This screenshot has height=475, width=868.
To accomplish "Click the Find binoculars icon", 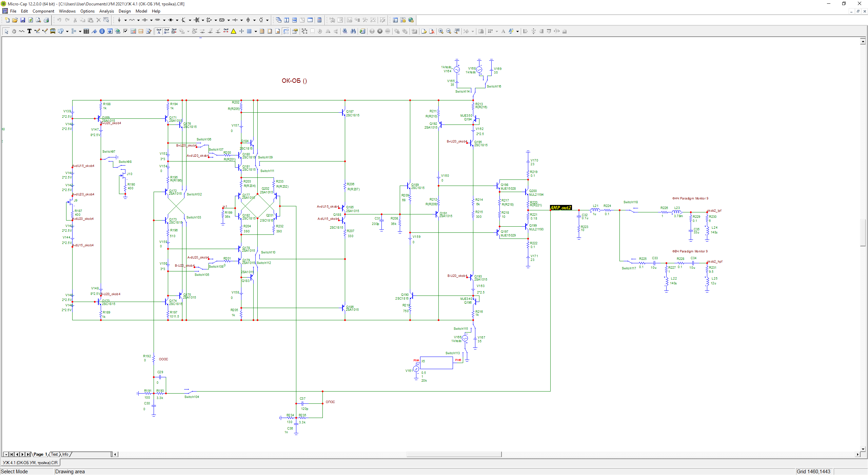I will coord(353,31).
